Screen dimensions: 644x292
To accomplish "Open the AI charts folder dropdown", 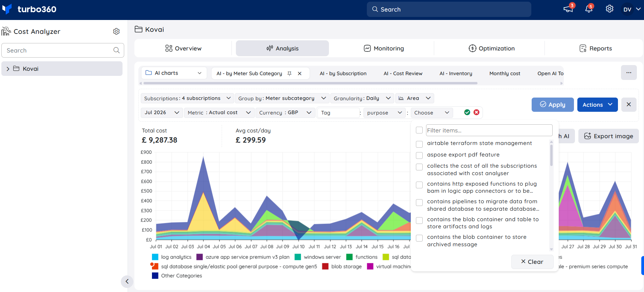I will (x=174, y=73).
